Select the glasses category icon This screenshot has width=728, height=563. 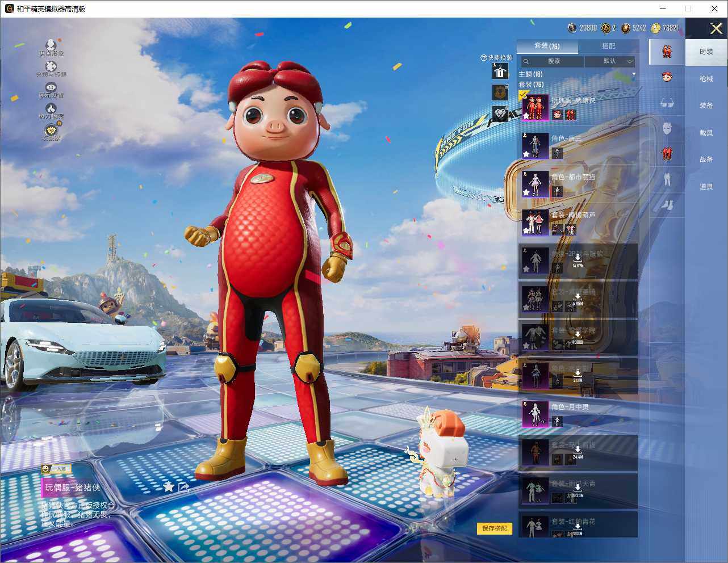tap(667, 103)
